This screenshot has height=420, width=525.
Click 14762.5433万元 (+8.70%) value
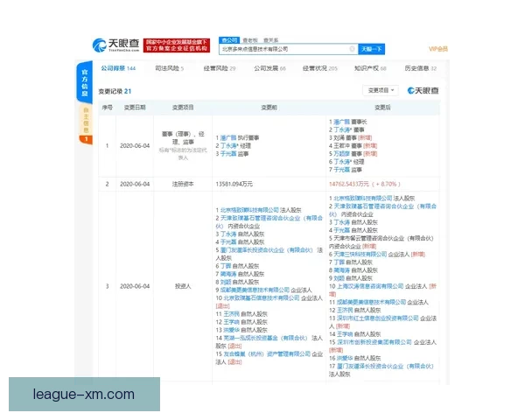pyautogui.click(x=365, y=185)
